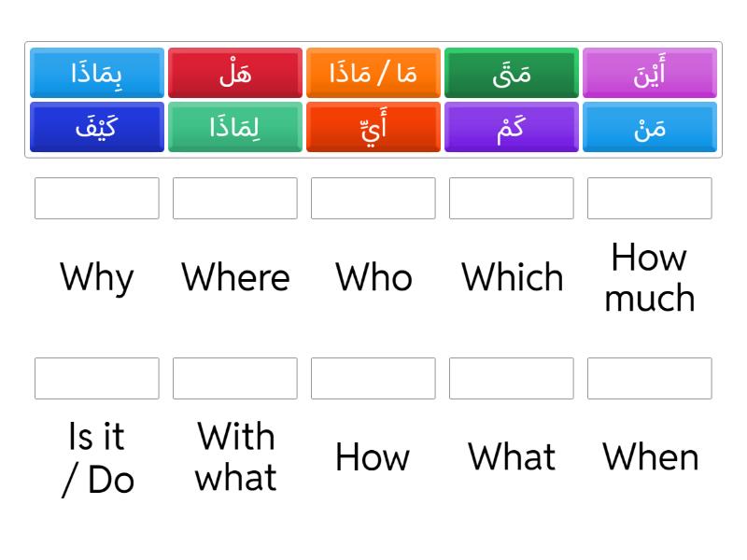Choose the blue بِمَاذَا tile
This screenshot has width=747, height=560.
pyautogui.click(x=96, y=74)
